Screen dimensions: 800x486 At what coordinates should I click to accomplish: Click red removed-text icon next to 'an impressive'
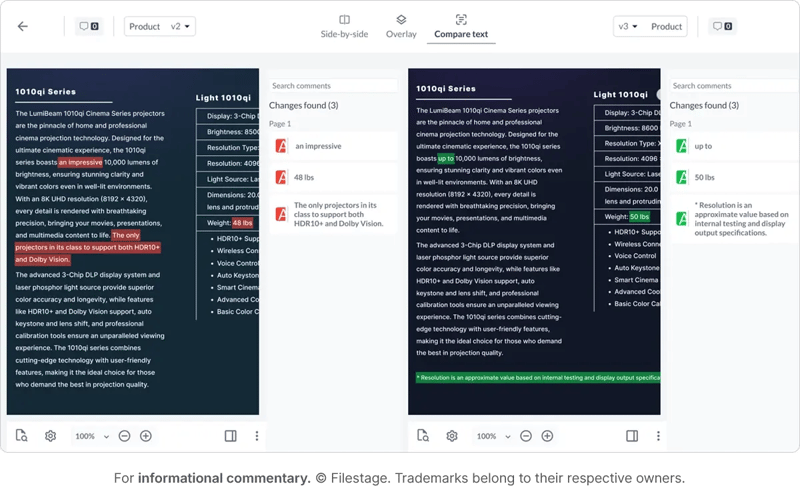(x=281, y=146)
